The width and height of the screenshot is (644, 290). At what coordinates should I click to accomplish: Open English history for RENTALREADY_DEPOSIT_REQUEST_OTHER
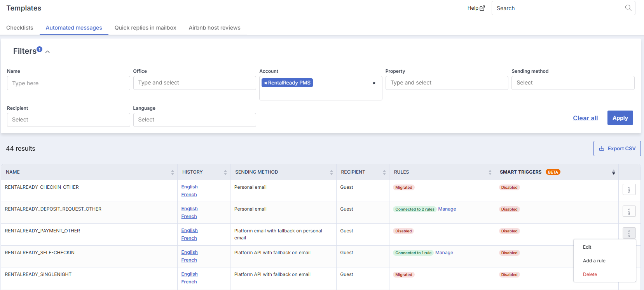coord(189,209)
